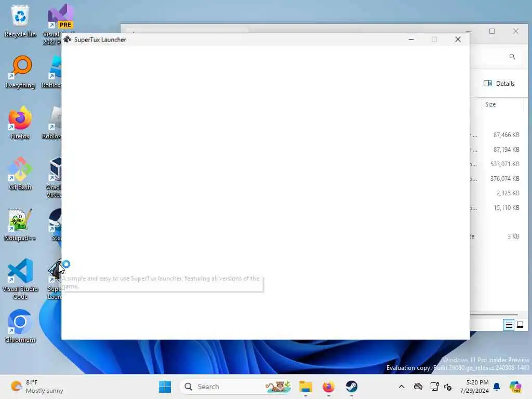Viewport: 532px width, 399px height.
Task: Open the weather widget showing 81°F
Action: tap(37, 387)
